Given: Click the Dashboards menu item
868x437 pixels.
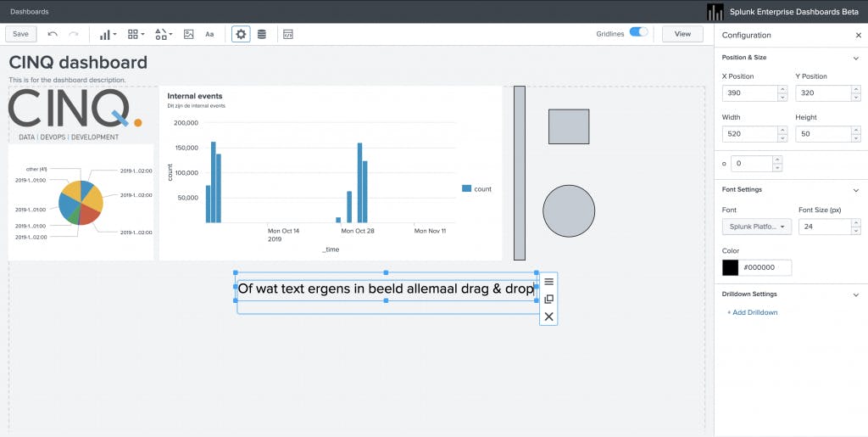Looking at the screenshot, I should pos(30,12).
